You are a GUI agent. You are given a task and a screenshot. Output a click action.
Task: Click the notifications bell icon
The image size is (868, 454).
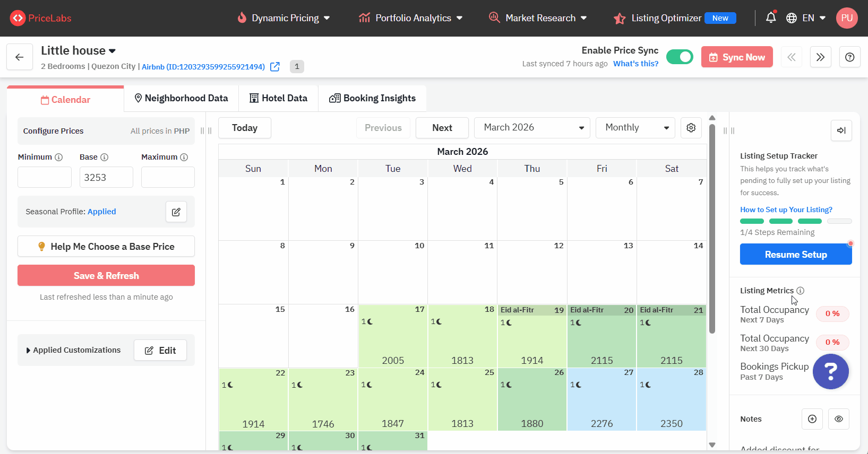tap(771, 18)
